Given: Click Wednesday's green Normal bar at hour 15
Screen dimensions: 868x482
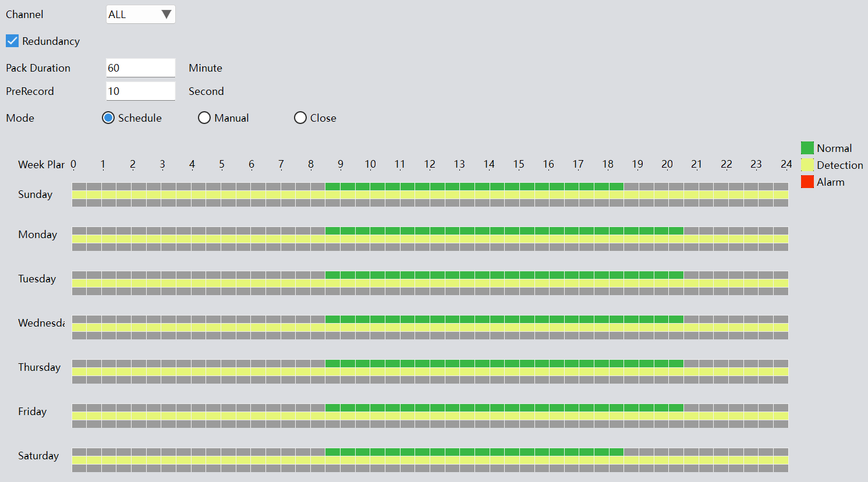Looking at the screenshot, I should (x=526, y=319).
